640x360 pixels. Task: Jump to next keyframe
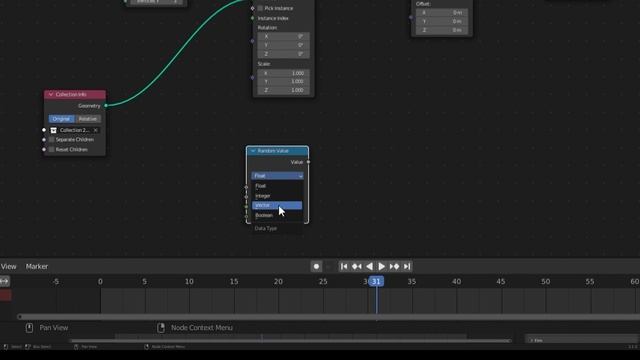coord(394,267)
